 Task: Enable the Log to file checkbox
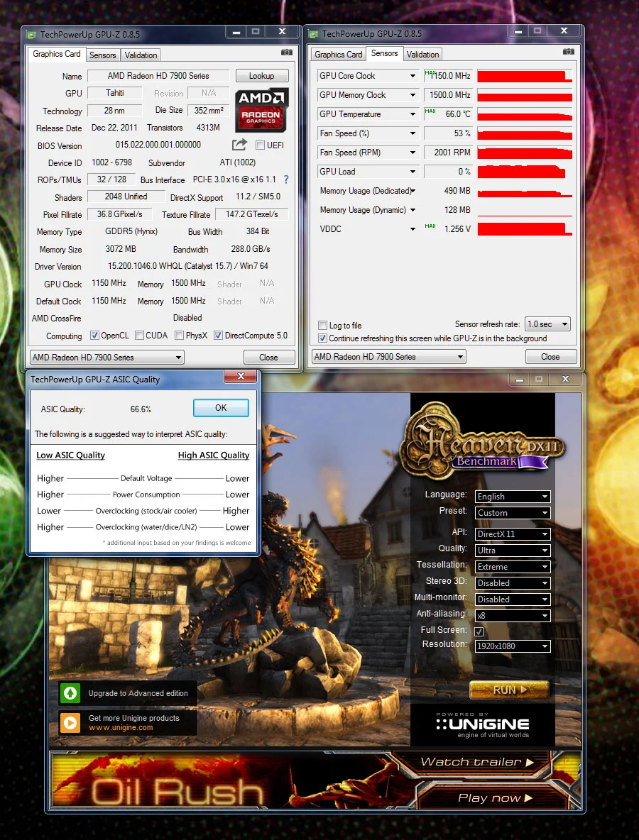pos(323,325)
